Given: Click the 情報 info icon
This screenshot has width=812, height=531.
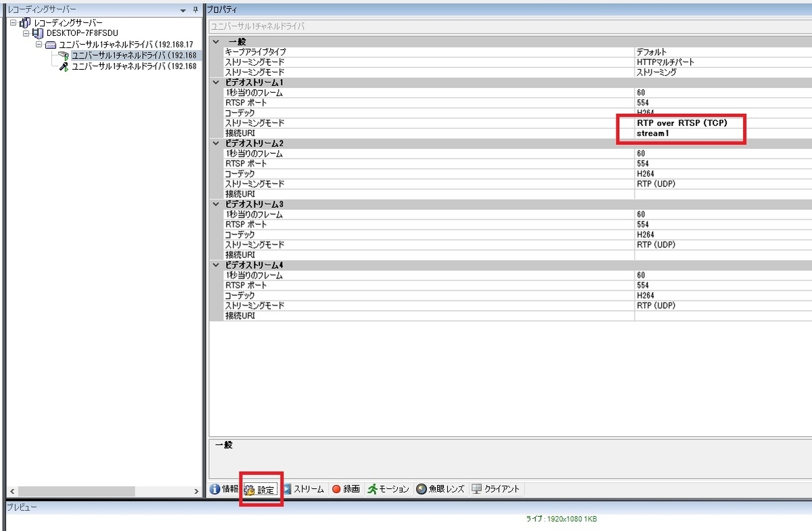Looking at the screenshot, I should [214, 488].
